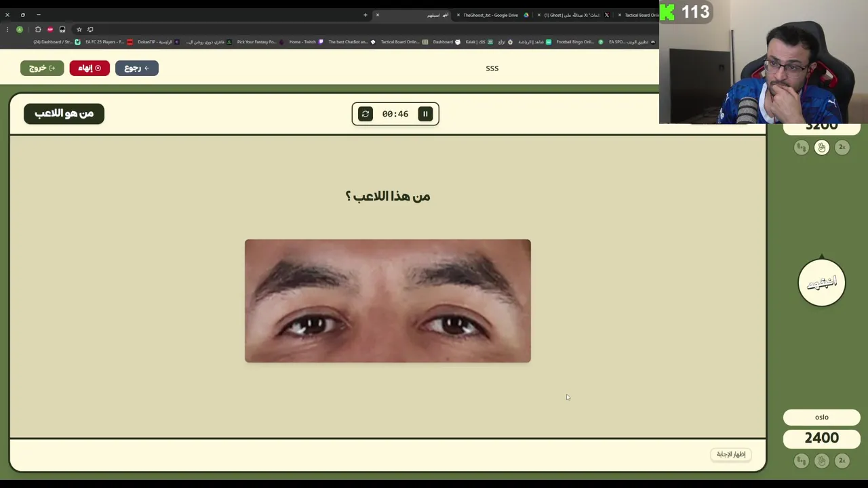Click the خروج exit button
This screenshot has height=488, width=868.
(42, 68)
